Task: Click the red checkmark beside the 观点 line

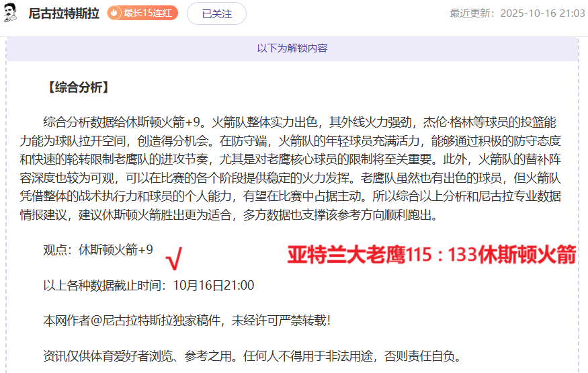Action: [174, 257]
